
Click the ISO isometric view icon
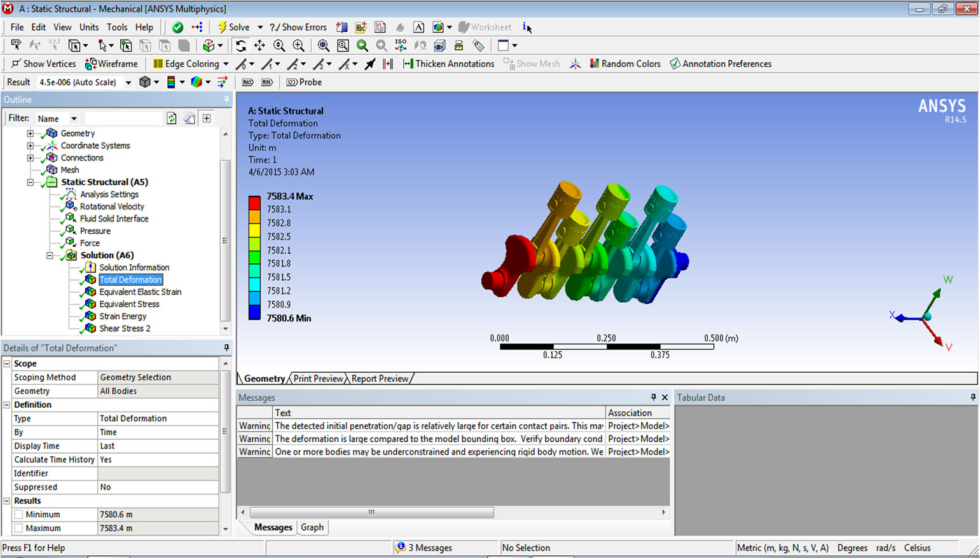401,46
